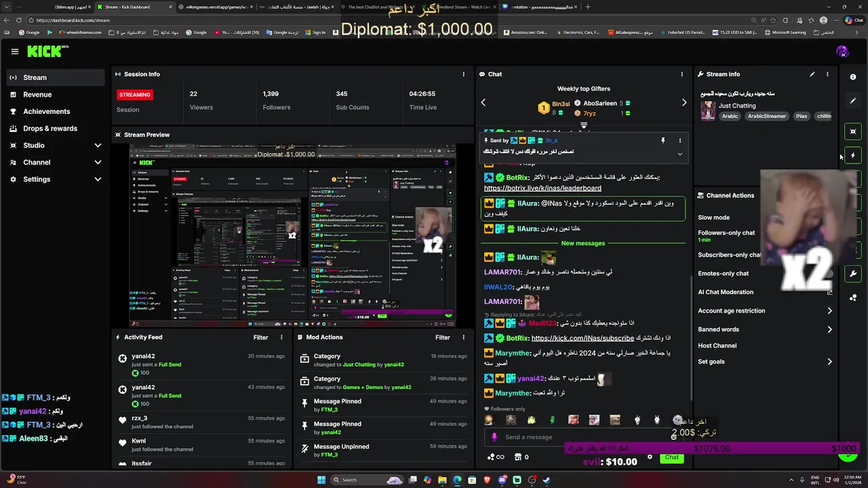Open Set goals chevron
This screenshot has width=868, height=488.
(x=829, y=361)
